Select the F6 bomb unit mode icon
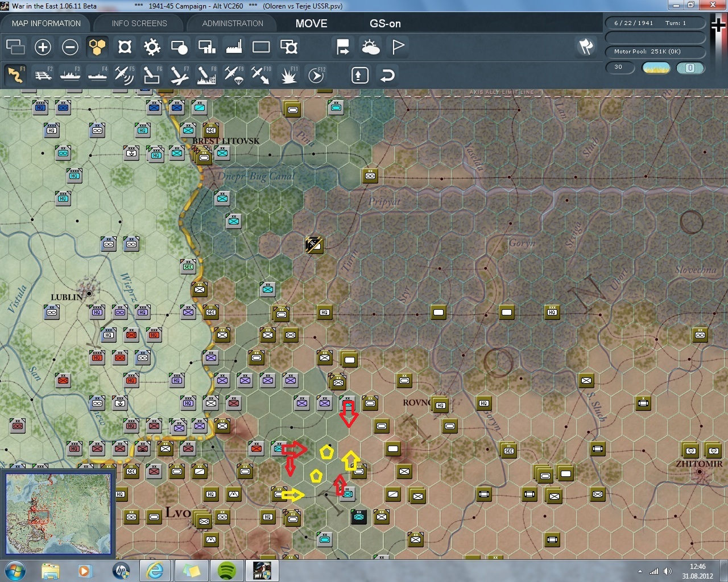728x582 pixels. click(x=152, y=75)
